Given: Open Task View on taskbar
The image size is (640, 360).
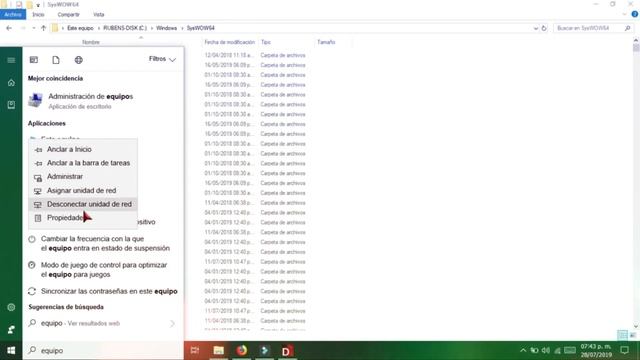Looking at the screenshot, I should [x=195, y=351].
